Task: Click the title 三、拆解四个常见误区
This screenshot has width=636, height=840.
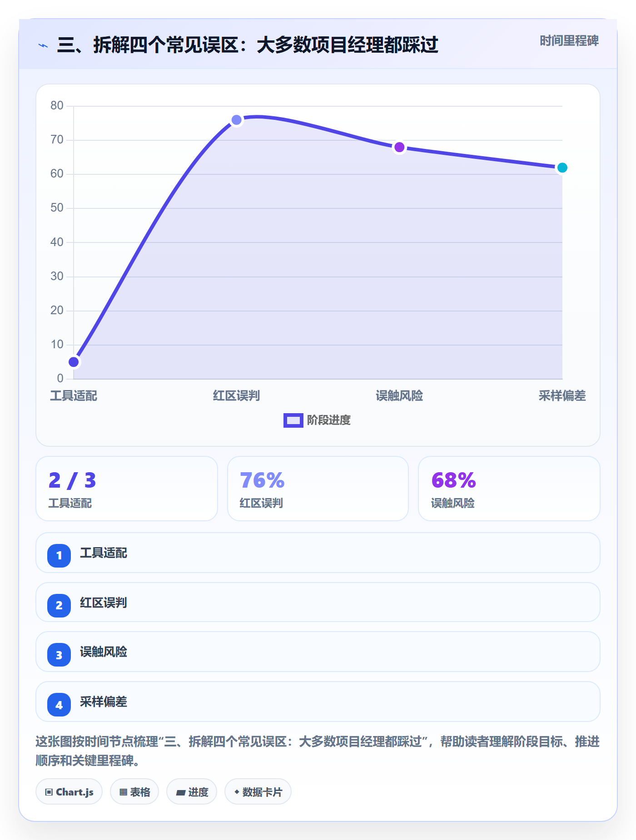Action: coord(248,45)
